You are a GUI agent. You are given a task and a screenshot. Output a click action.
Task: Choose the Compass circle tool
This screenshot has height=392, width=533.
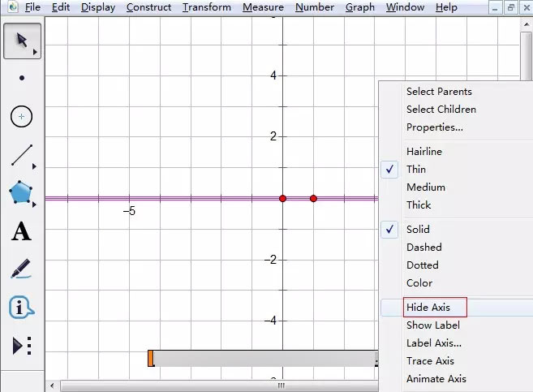coord(22,117)
